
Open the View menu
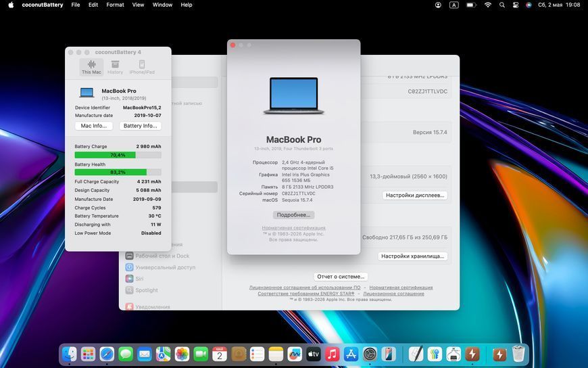138,5
